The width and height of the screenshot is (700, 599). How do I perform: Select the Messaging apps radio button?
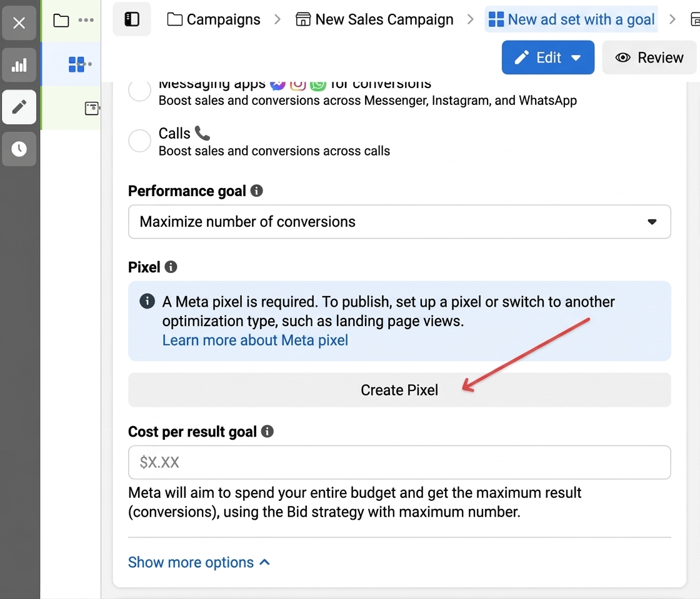tap(139, 91)
